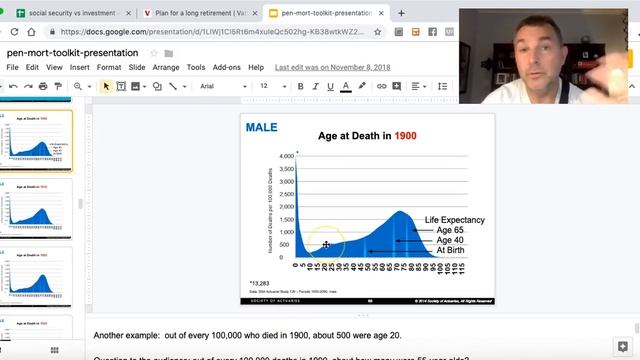Open the Arrange menu
The image size is (640, 360).
tap(166, 67)
